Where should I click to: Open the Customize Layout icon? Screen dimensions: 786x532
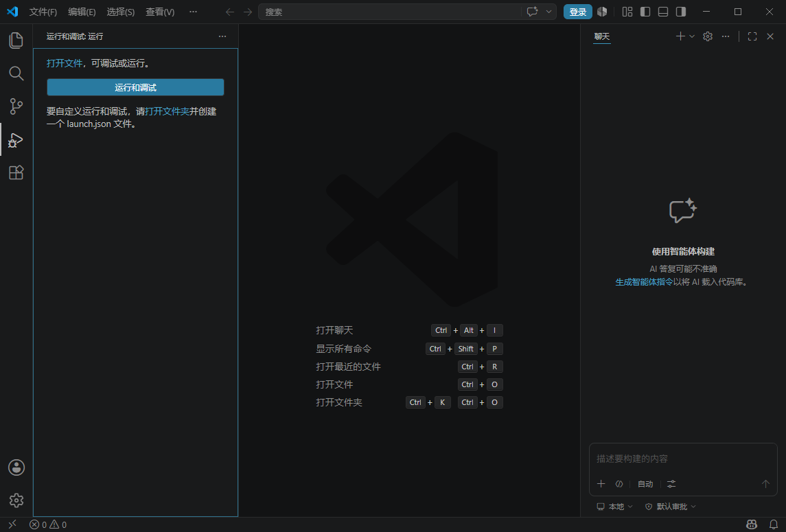[x=627, y=12]
